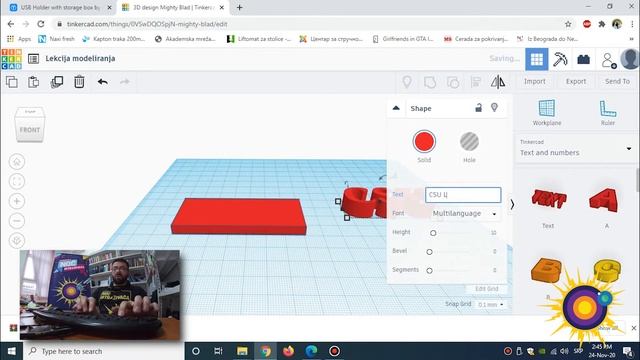This screenshot has height=360, width=640.
Task: Hide the selected shape lightbulb
Action: [x=494, y=107]
